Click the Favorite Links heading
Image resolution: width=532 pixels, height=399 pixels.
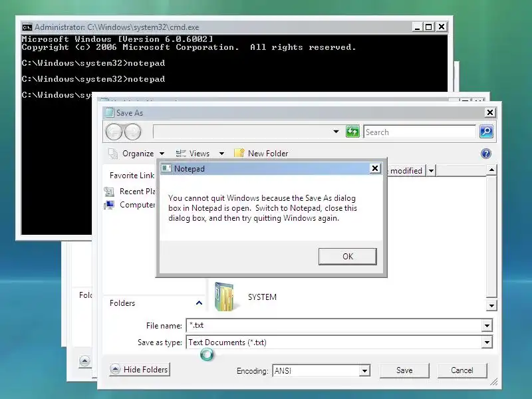click(x=132, y=176)
